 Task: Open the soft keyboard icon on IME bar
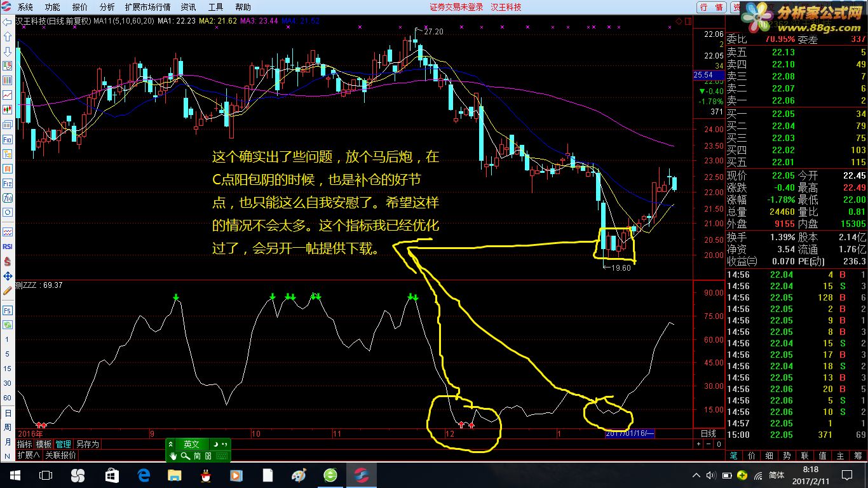pos(222,456)
